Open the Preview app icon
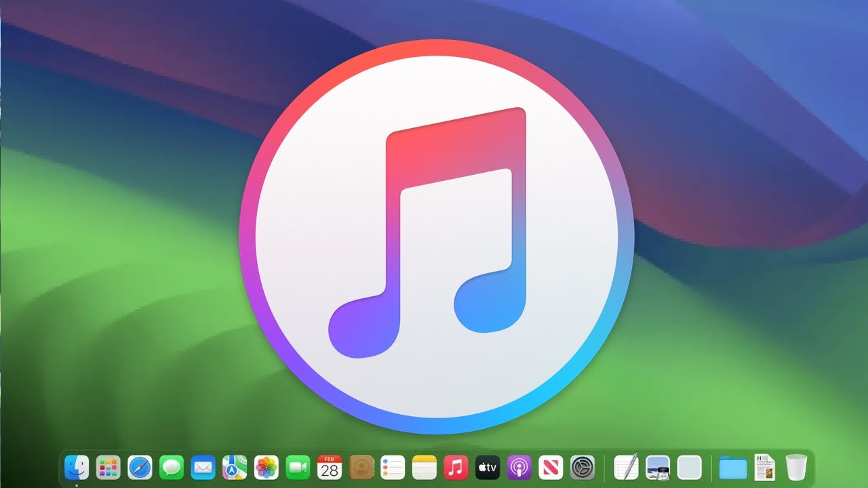This screenshot has width=868, height=488. [x=658, y=467]
